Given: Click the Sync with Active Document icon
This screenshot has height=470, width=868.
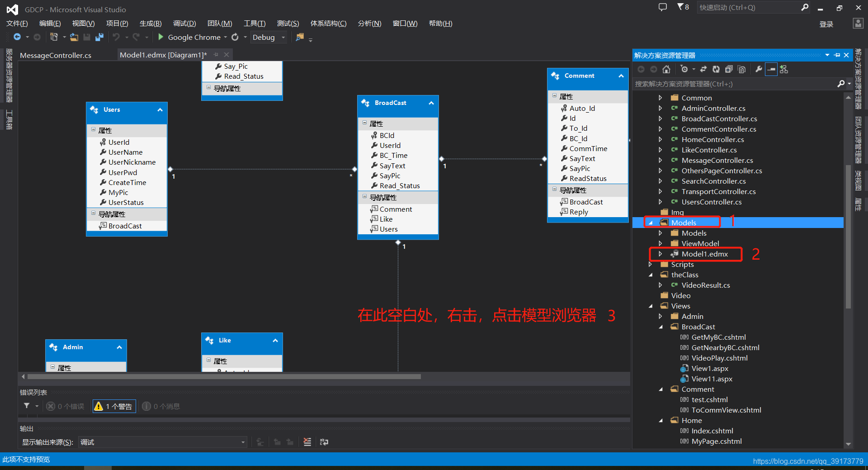Looking at the screenshot, I should tap(703, 69).
